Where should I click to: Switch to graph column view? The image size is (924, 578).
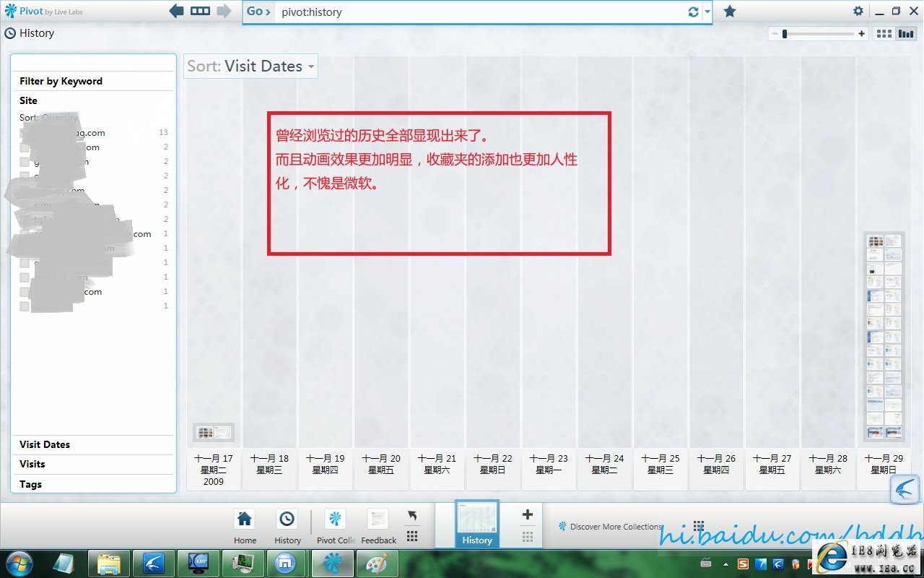pos(905,34)
